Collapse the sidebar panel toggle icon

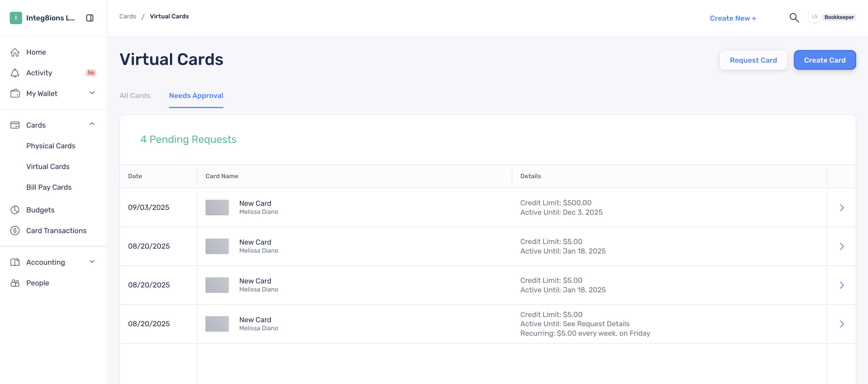[90, 18]
